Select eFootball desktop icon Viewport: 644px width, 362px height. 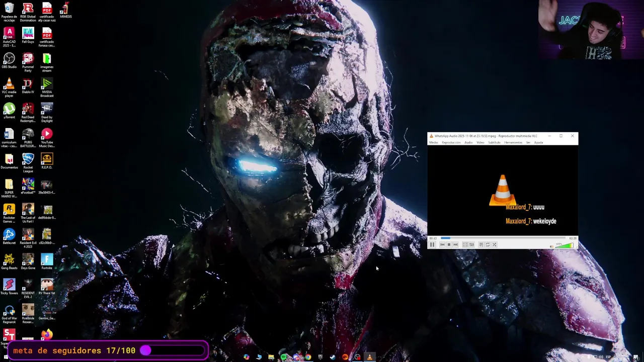point(28,187)
